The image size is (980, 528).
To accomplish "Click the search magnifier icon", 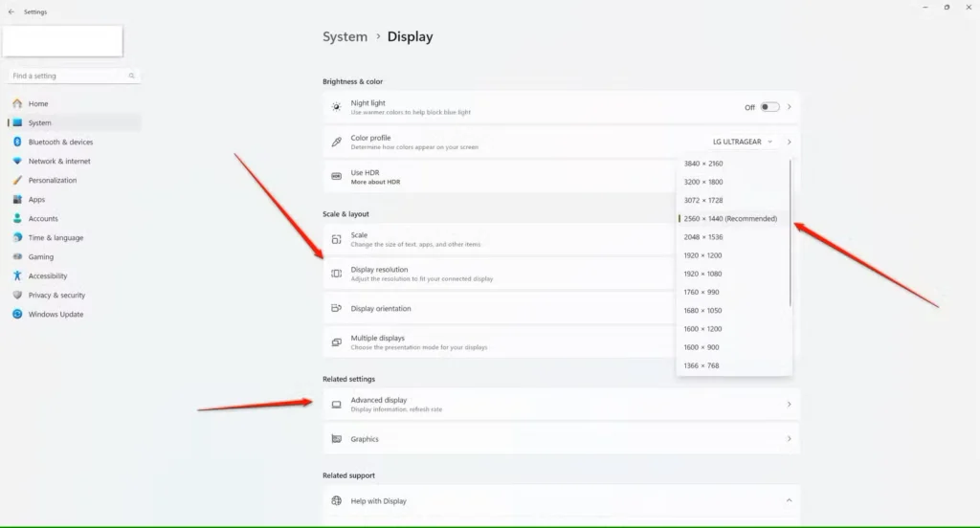I will (131, 76).
